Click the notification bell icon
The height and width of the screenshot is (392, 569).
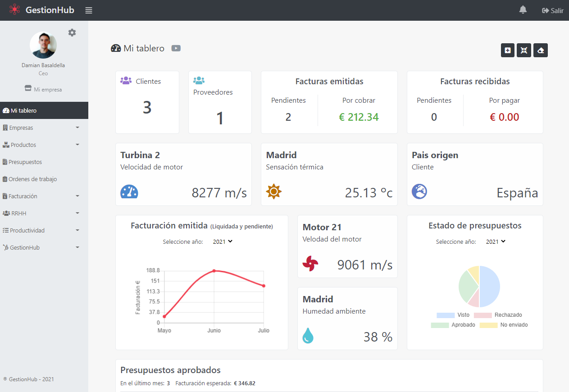pyautogui.click(x=523, y=10)
